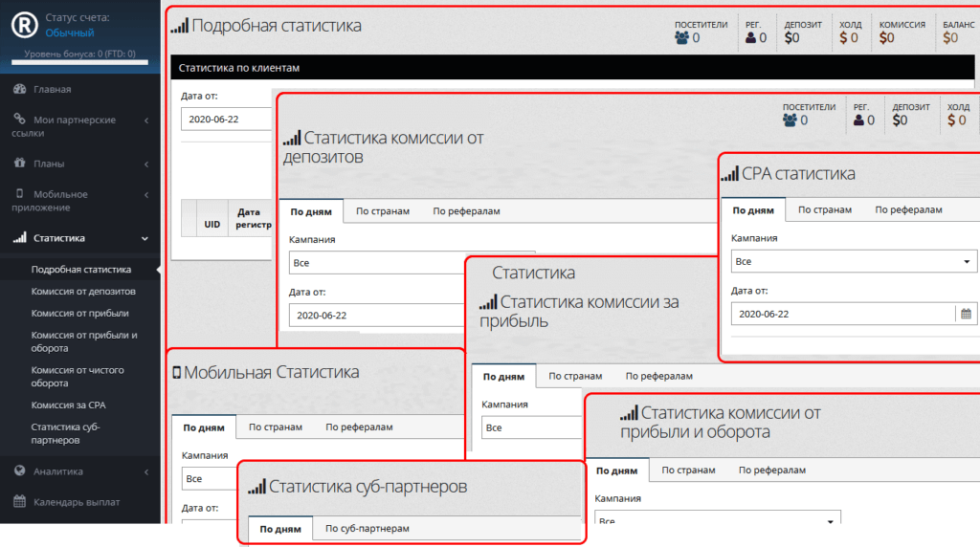Viewport: 980px width, 547px height.
Task: Select По дням tab in Статистика суб-партнеров
Action: (x=280, y=529)
